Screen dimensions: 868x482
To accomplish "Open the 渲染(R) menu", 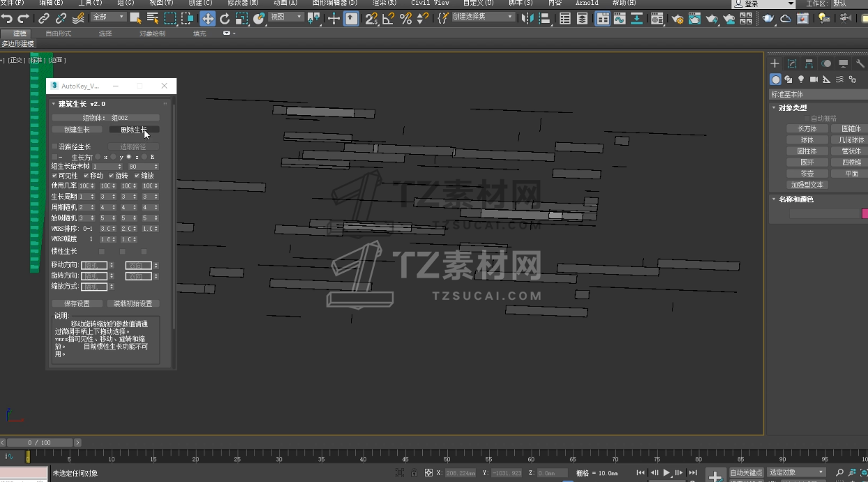I will coord(384,3).
